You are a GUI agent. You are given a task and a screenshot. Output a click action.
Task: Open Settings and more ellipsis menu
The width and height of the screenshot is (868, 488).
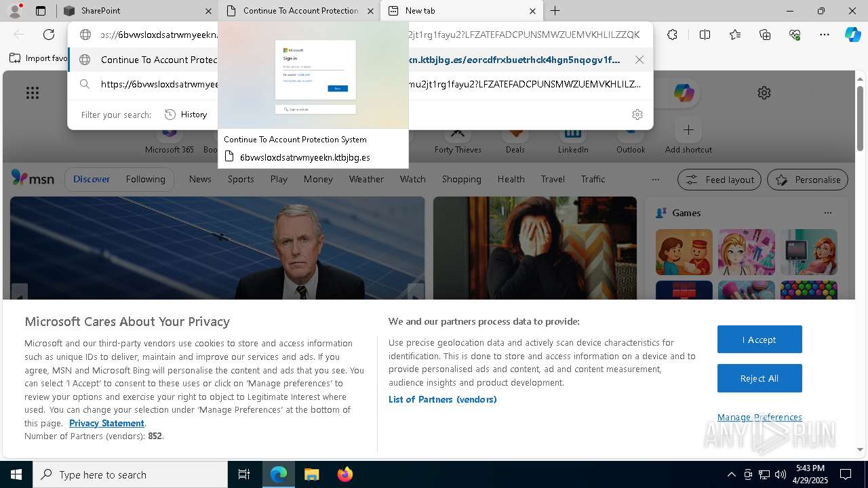pos(825,35)
